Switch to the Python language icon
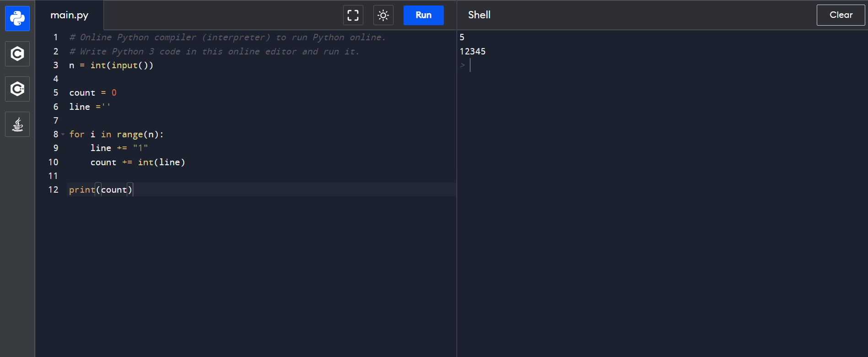 17,18
